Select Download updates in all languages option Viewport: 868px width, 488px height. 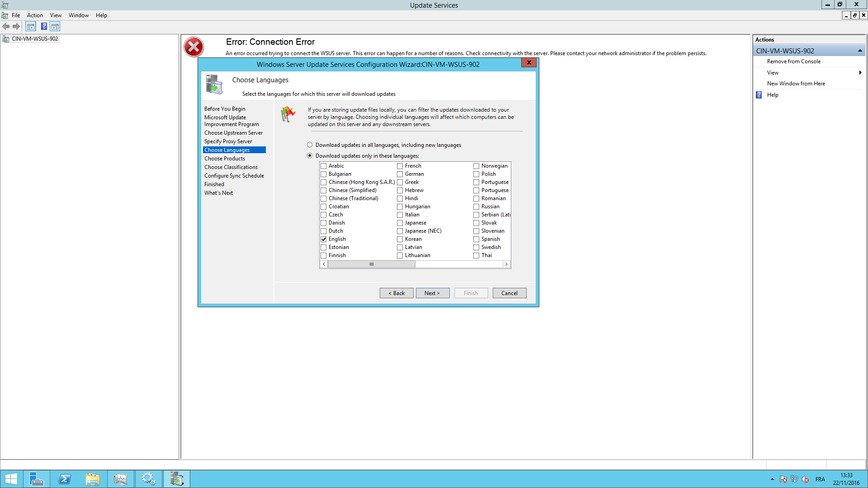[310, 145]
